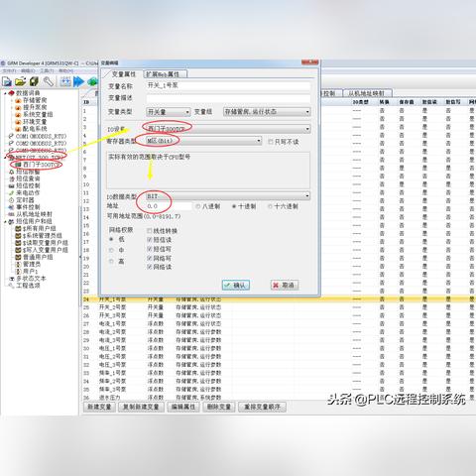Click the 新建变量 button
Image resolution: width=476 pixels, height=476 pixels.
[x=99, y=407]
